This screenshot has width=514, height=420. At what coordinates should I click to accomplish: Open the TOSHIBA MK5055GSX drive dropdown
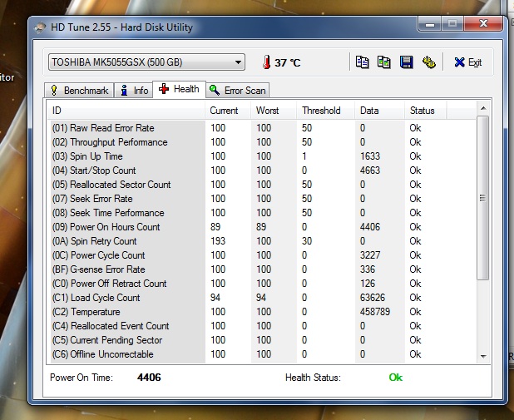pyautogui.click(x=146, y=62)
